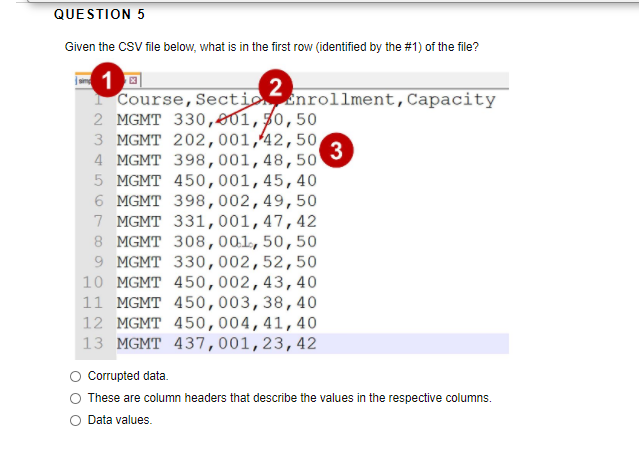Click the question prompt about the CSV file

[x=271, y=47]
